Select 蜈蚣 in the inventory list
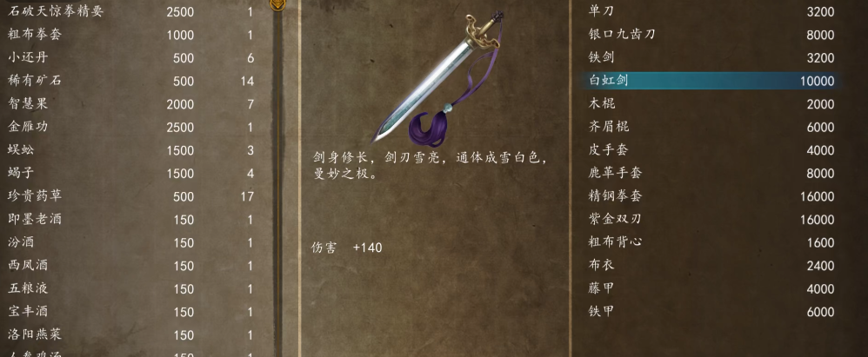This screenshot has width=868, height=357. click(131, 150)
